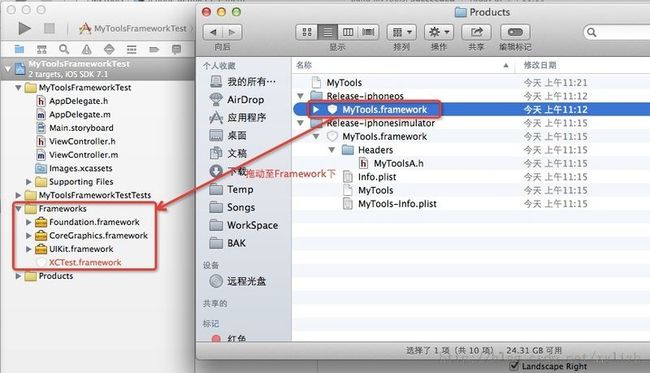Open the Xcode project navigator folder icon
Viewport: 650px width, 373px height.
coord(19,49)
